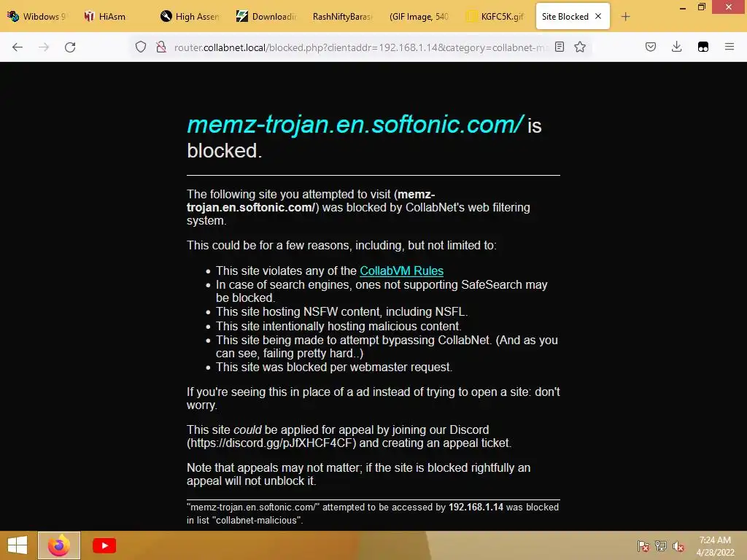Switch to the HiAsm tab
Screen dimensions: 747x560
(x=112, y=17)
